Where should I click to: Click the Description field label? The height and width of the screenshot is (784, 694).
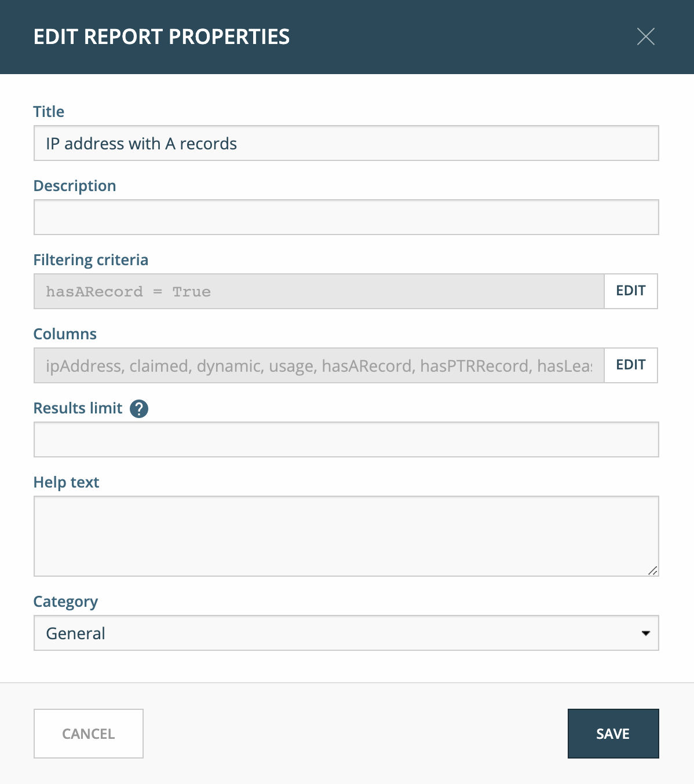[x=75, y=186]
